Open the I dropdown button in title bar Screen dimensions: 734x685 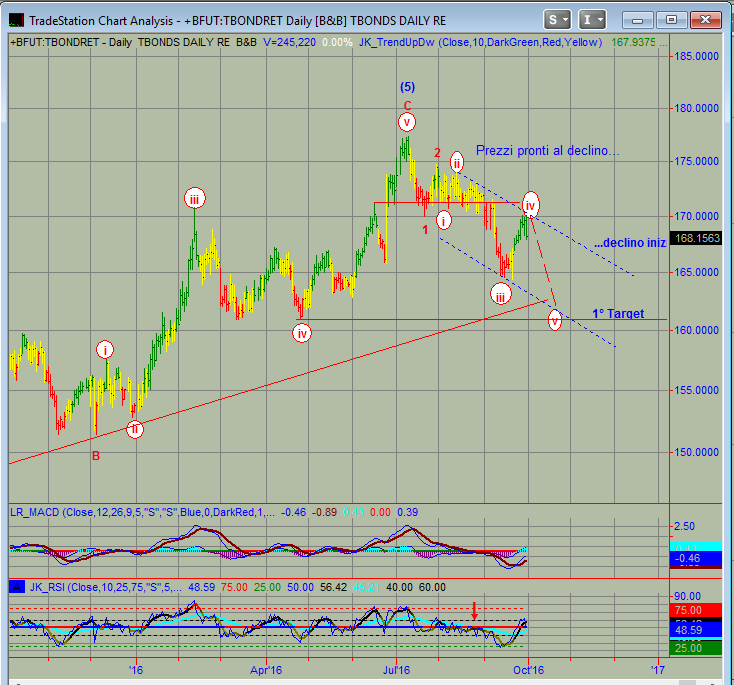pos(592,20)
